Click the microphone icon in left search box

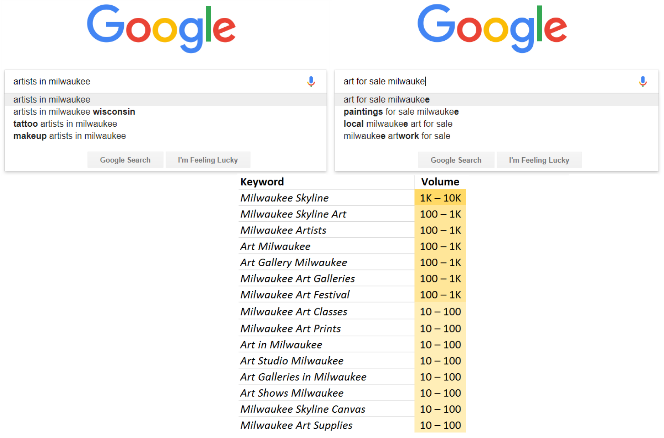(311, 81)
